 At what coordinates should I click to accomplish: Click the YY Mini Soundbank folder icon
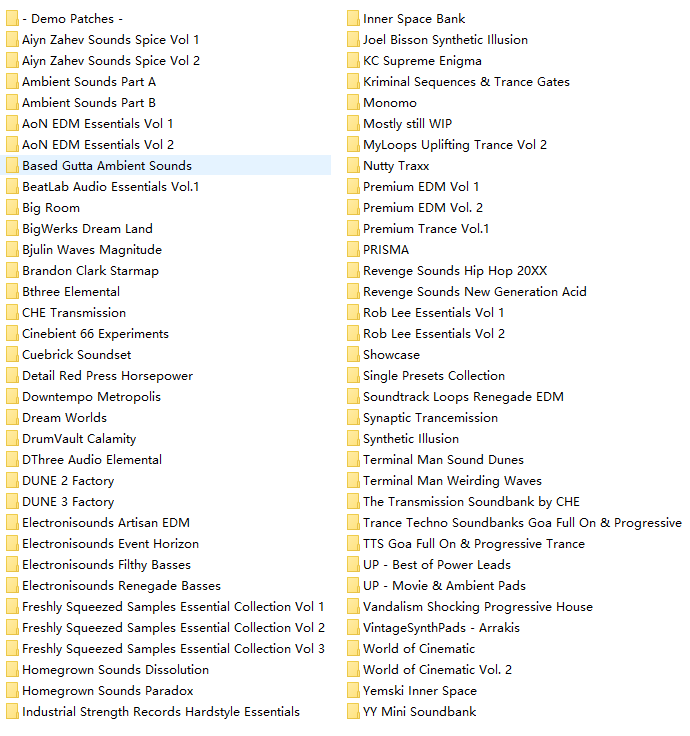(x=353, y=712)
